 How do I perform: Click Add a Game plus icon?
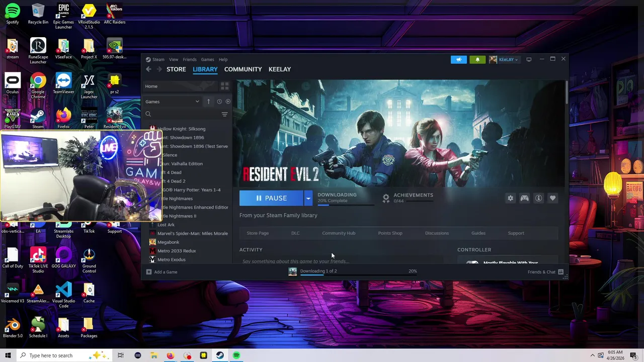tap(149, 272)
